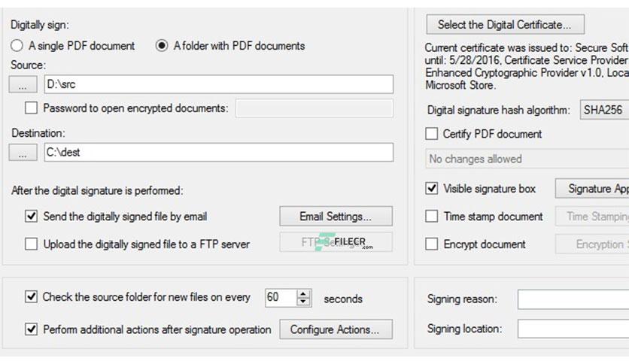Click the Source path field 'D:\src'
This screenshot has width=629, height=364.
[x=218, y=85]
